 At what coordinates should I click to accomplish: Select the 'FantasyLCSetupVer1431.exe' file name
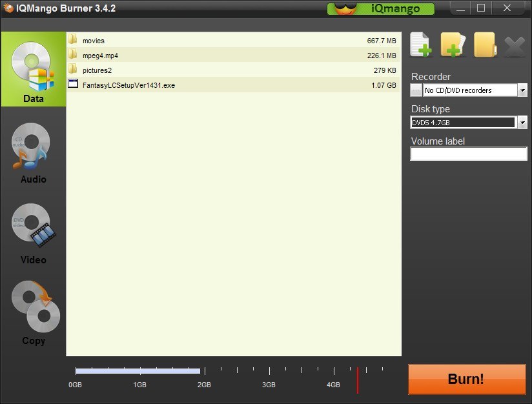tap(128, 85)
